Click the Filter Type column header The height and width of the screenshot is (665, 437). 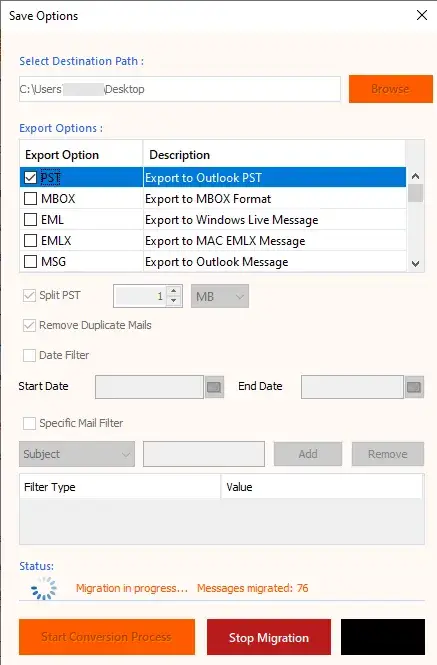tap(120, 487)
